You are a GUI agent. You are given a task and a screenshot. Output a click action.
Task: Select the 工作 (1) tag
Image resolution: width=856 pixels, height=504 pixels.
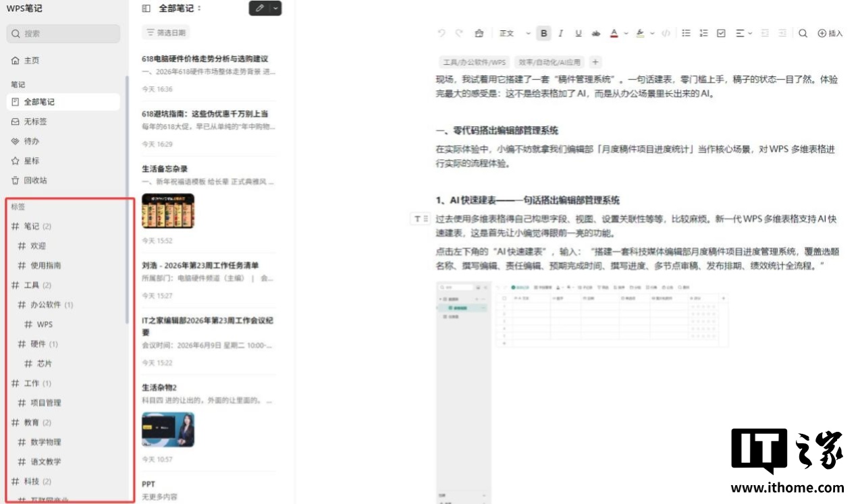click(x=31, y=383)
